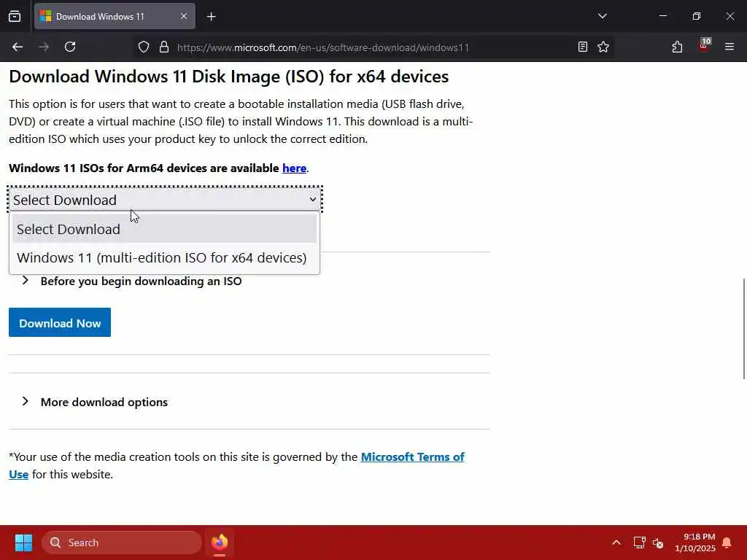Open the Windows Start menu
Viewport: 747px width, 560px height.
[23, 542]
